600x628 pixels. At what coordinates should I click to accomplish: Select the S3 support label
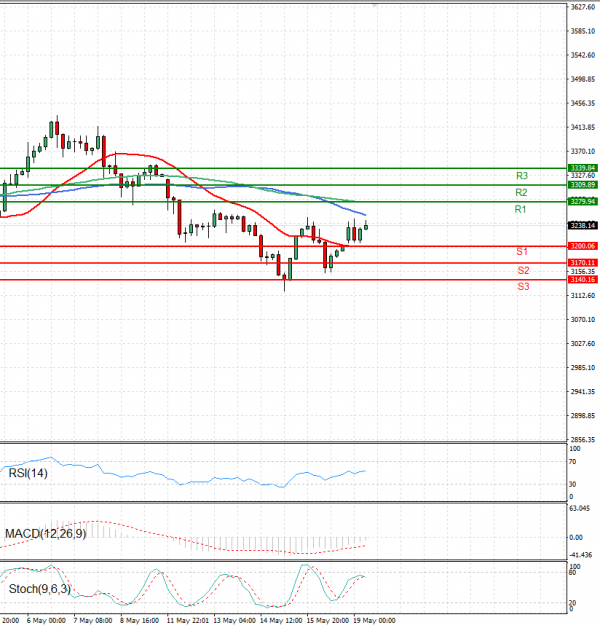(523, 287)
